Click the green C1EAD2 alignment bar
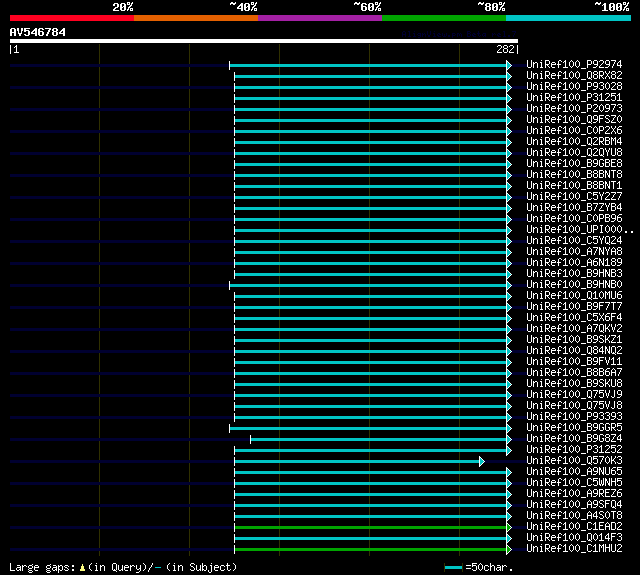 (370, 528)
